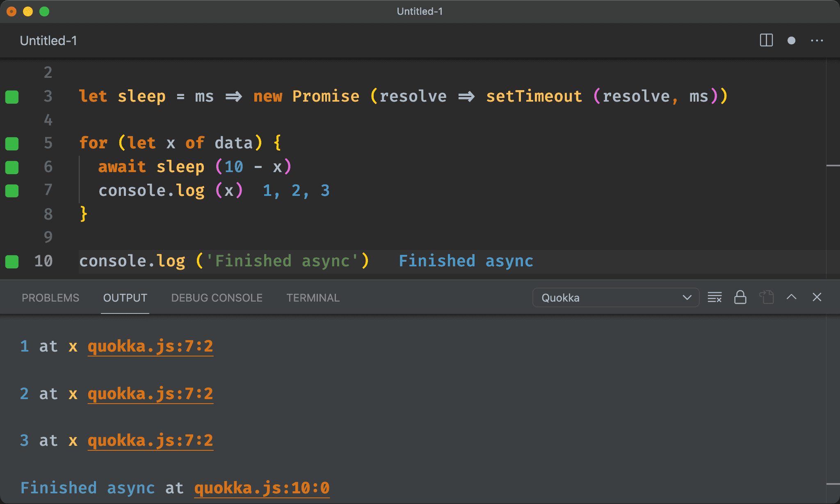Click the Clear Output icon
This screenshot has height=504, width=840.
[x=714, y=297]
